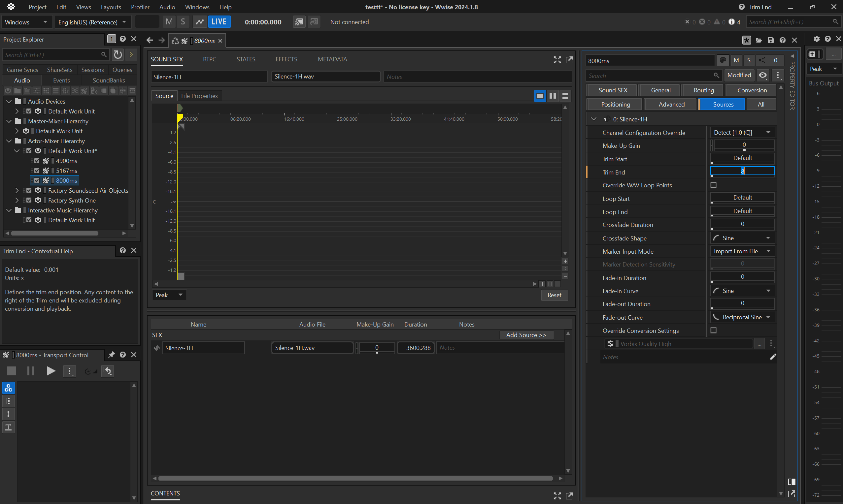Open the object color palette icon

click(723, 60)
